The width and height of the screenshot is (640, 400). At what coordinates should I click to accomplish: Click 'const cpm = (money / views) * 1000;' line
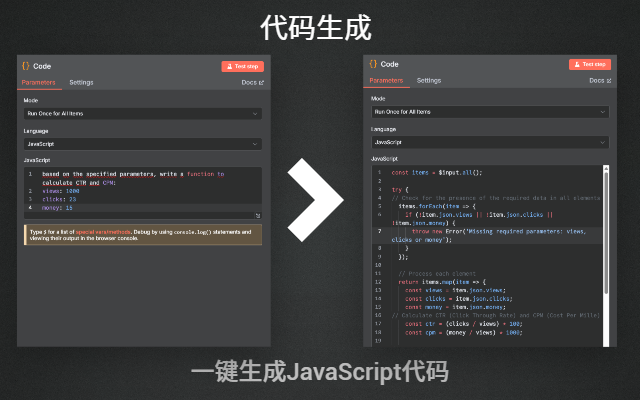coord(464,333)
